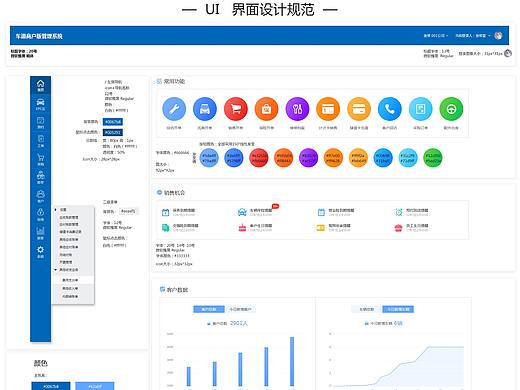The image size is (520, 390).
Task: Open the logged-in user dropdown in the header
Action: (x=473, y=36)
